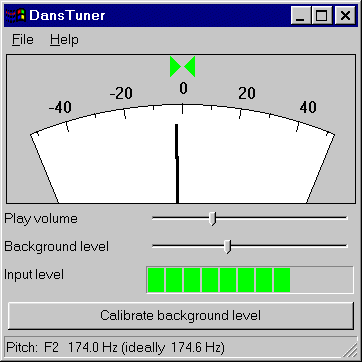Minimize the DansTuner window
The width and height of the screenshot is (362, 362).
pos(301,15)
